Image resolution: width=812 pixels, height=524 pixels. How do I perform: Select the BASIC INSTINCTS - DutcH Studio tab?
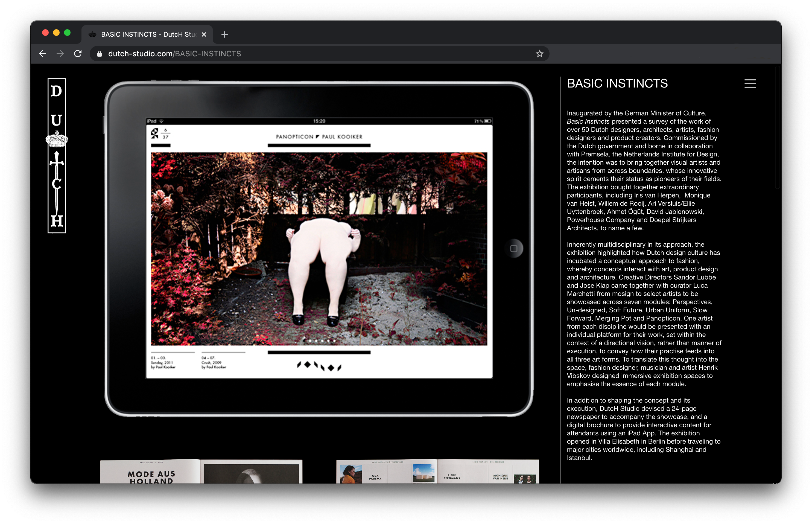pos(147,34)
